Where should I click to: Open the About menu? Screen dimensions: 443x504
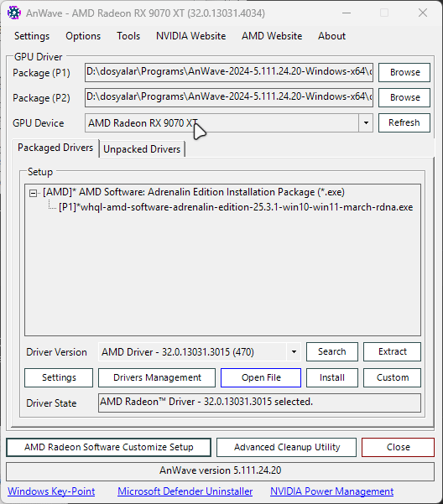click(x=331, y=36)
